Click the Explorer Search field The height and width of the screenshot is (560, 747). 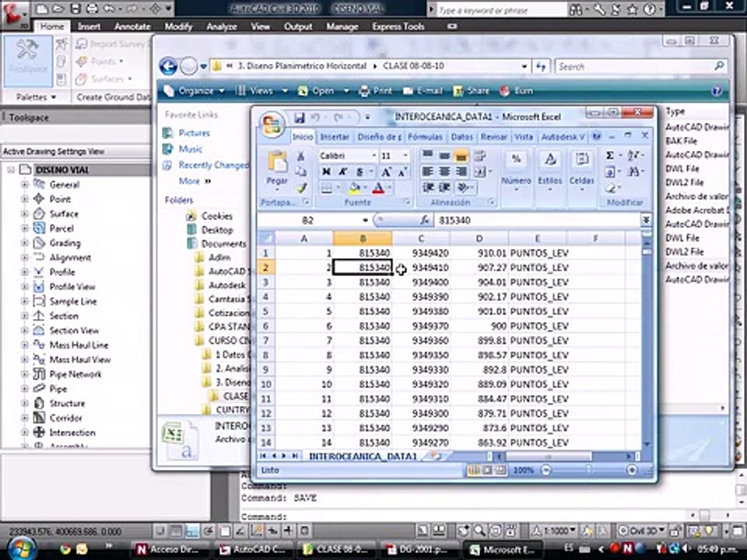click(640, 67)
